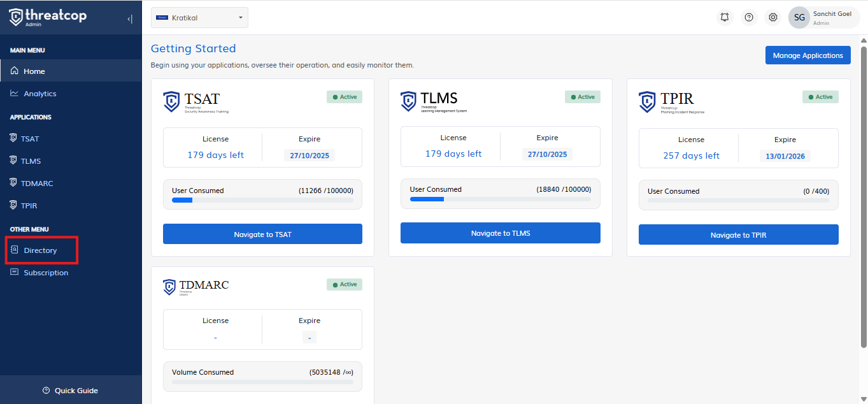Open settings gear icon in header
868x404 pixels.
coord(773,17)
